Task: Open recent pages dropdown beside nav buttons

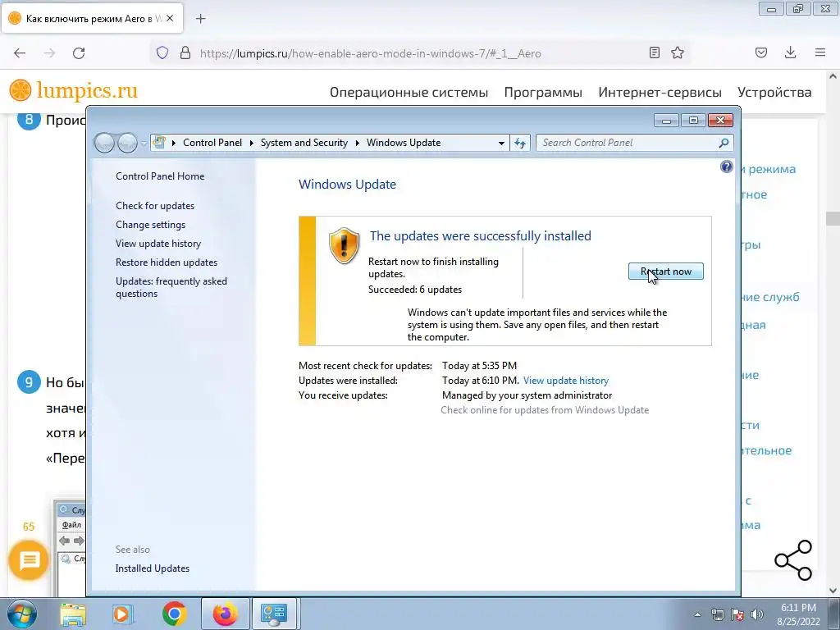Action: click(x=144, y=143)
